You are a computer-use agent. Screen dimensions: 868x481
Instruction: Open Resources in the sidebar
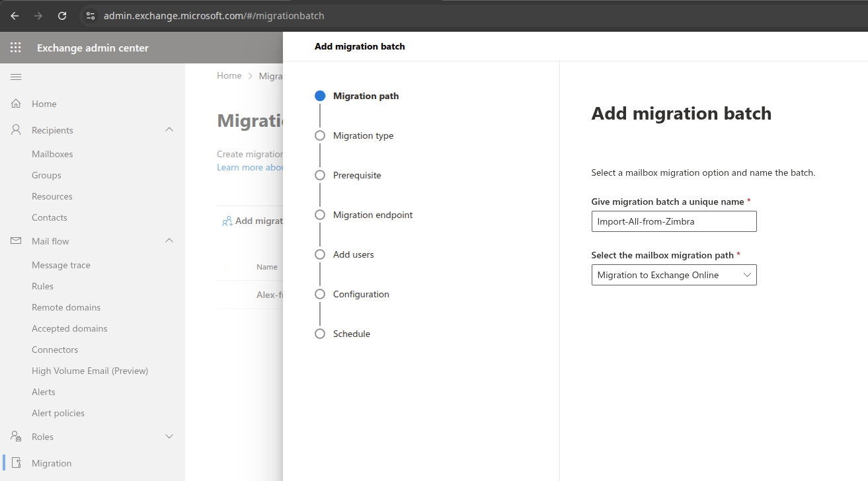click(52, 196)
